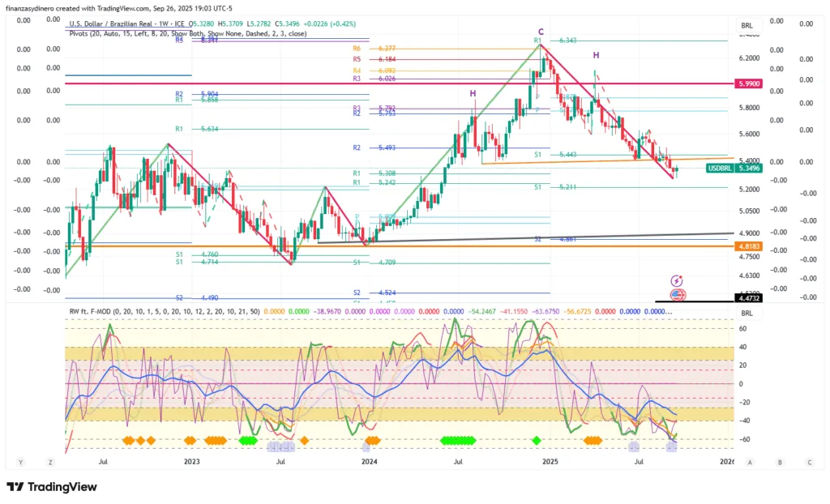Viewport: 830px width, 504px height.
Task: Click the Z scale badge below the oscillator
Action: [50, 462]
